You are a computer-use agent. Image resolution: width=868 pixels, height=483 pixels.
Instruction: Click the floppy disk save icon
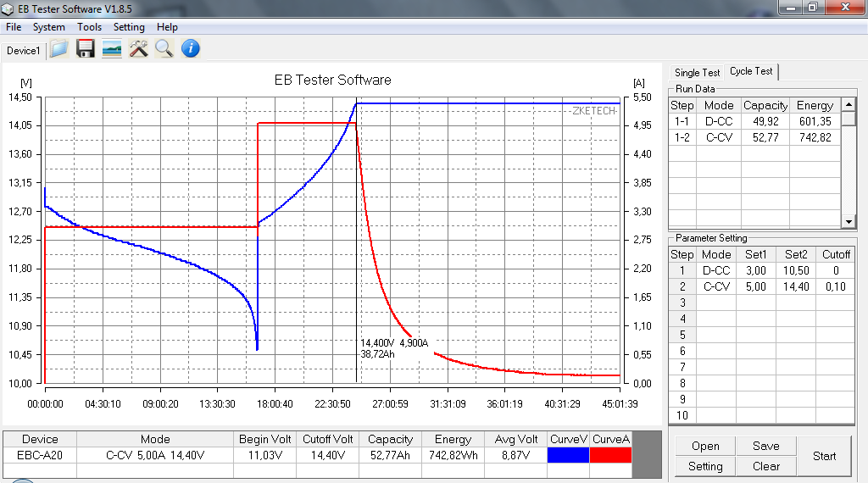pyautogui.click(x=85, y=49)
